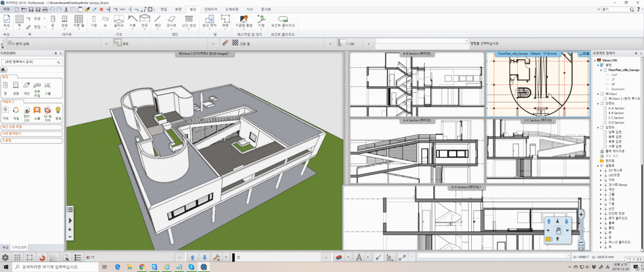Collapse the Views (10) tree node
This screenshot has width=644, height=272.
click(595, 60)
